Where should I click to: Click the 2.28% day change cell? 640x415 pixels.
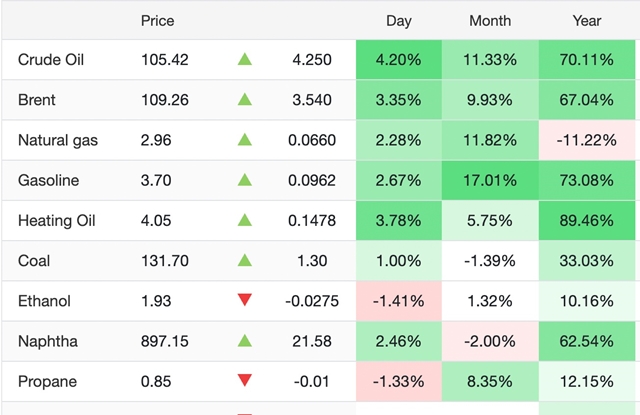pos(399,140)
